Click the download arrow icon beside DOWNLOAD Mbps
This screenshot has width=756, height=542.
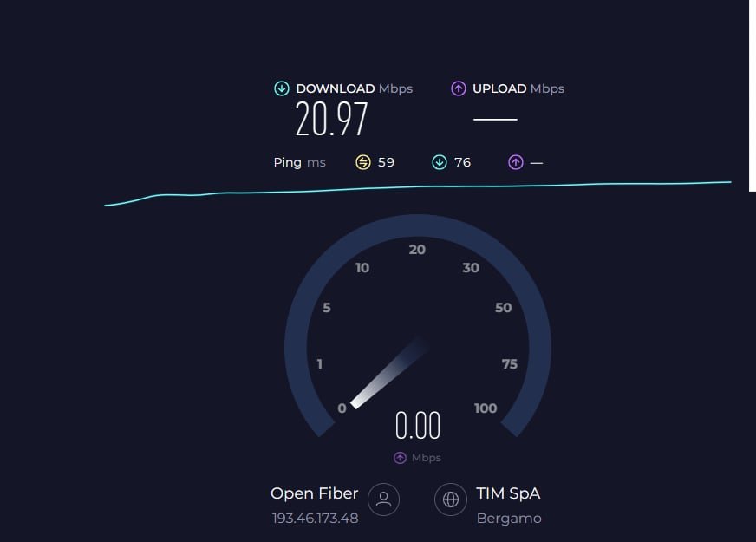click(x=282, y=88)
